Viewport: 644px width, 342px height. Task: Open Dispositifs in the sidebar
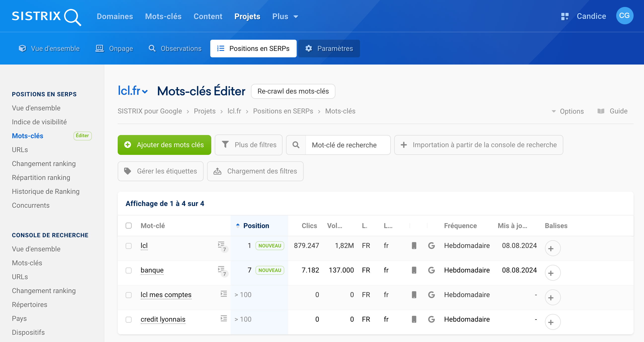(x=28, y=332)
